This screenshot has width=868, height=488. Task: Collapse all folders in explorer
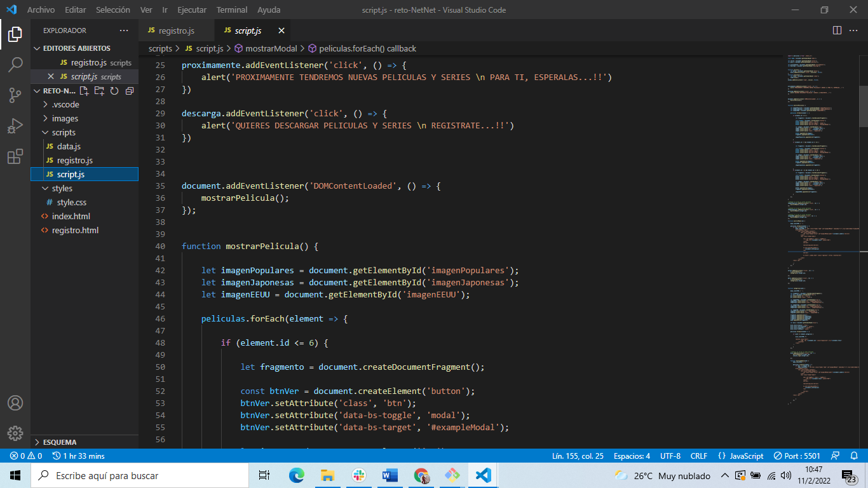click(x=129, y=91)
